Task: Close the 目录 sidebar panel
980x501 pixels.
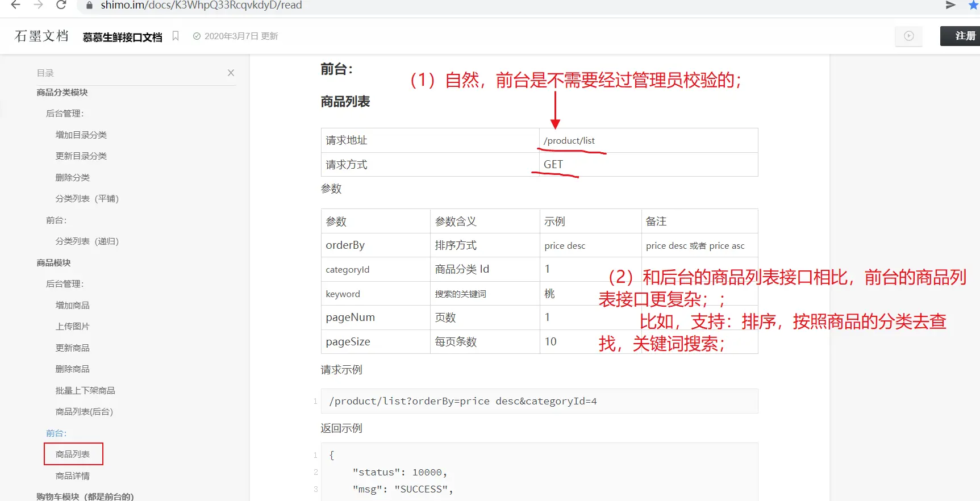Action: coord(231,73)
